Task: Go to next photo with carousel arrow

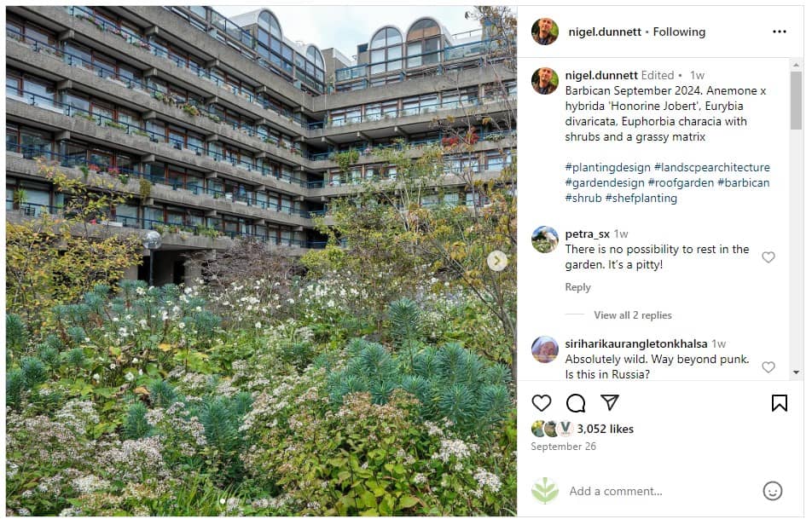Action: (497, 261)
